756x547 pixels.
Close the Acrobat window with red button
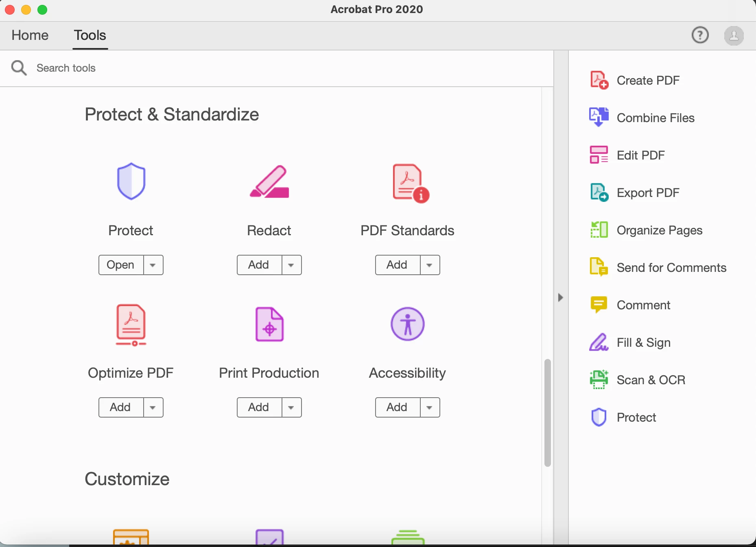pos(10,9)
